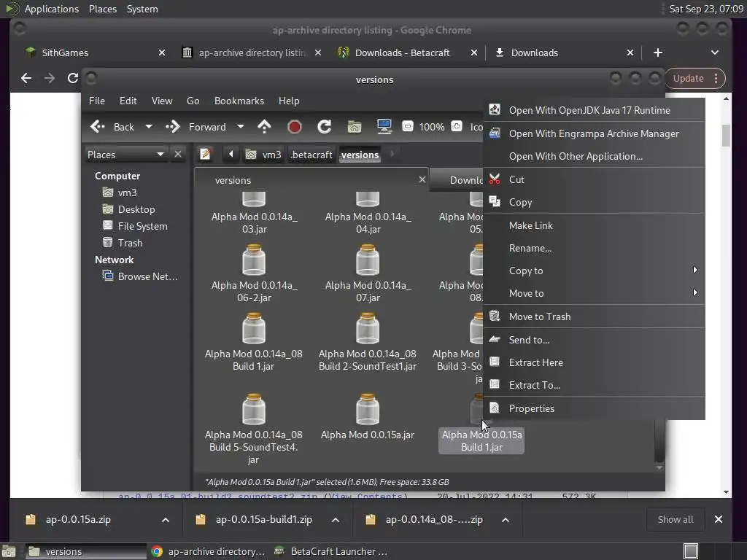The width and height of the screenshot is (747, 560).
Task: Switch to the SithGames Chrome tab
Action: (96, 52)
